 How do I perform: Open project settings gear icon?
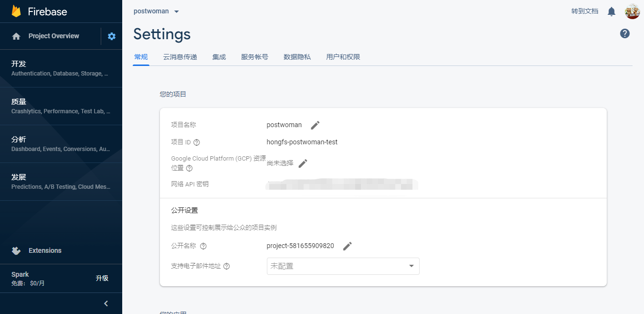[112, 36]
